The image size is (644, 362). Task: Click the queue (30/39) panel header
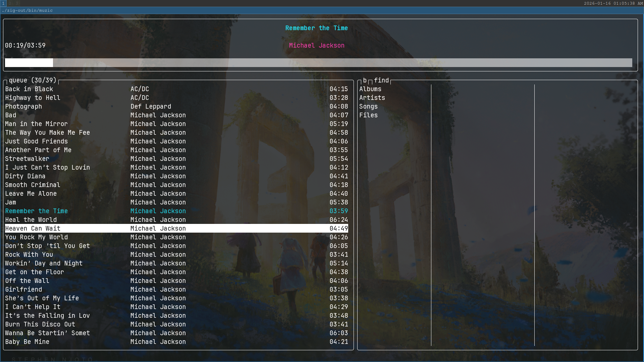click(33, 80)
